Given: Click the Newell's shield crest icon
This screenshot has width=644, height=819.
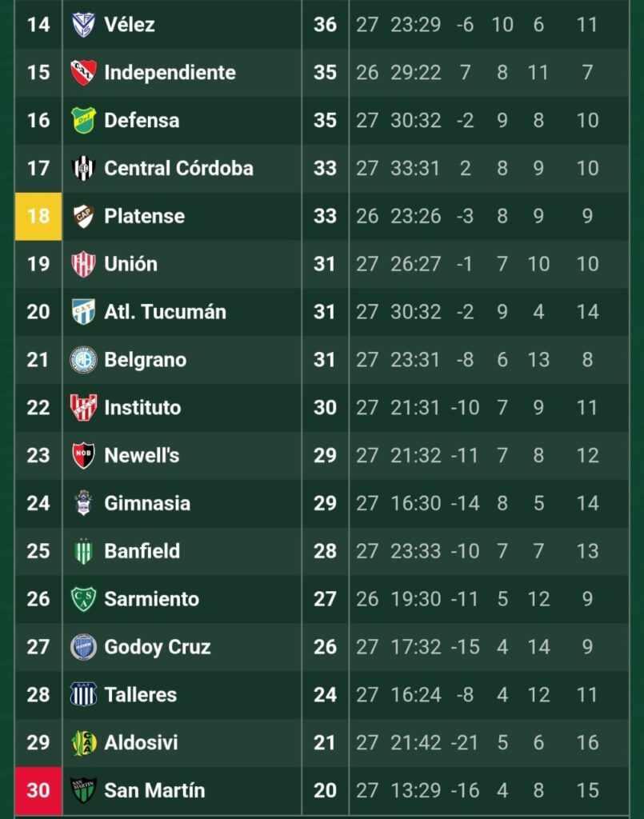Looking at the screenshot, I should click(x=83, y=455).
